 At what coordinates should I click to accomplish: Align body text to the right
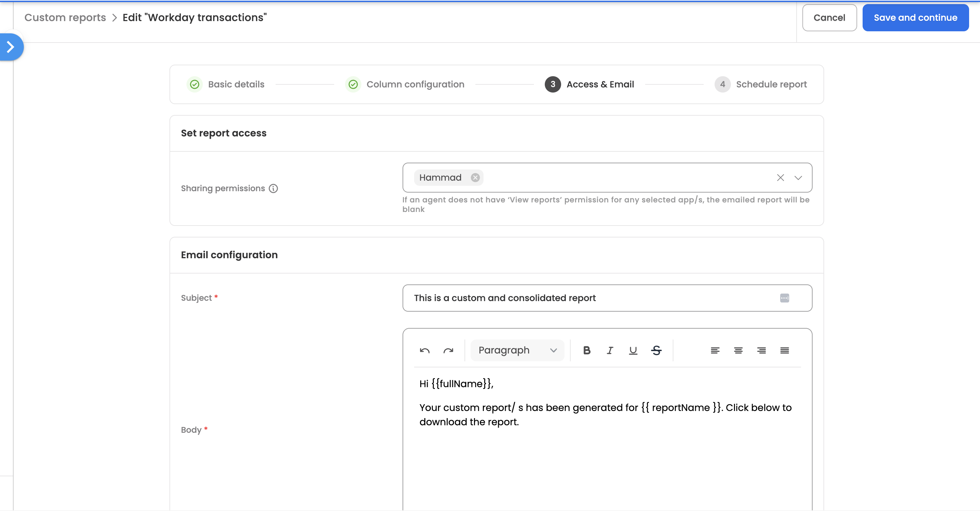761,350
